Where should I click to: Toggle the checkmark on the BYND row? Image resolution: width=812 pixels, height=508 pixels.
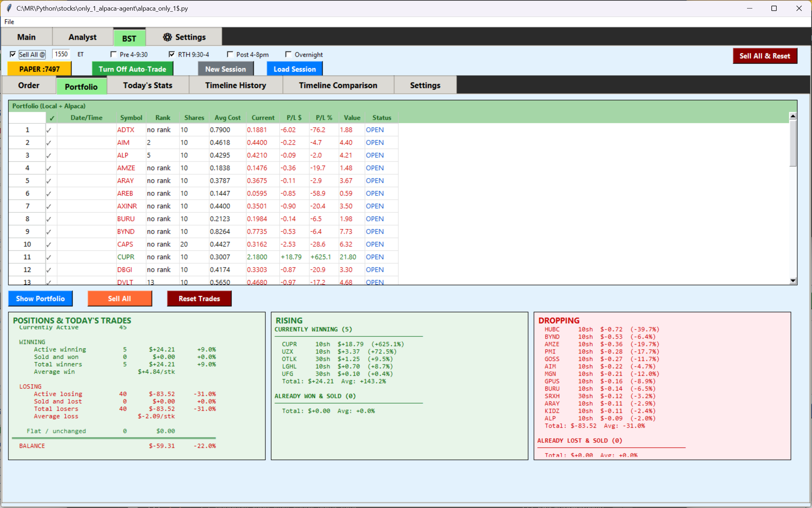coord(49,232)
